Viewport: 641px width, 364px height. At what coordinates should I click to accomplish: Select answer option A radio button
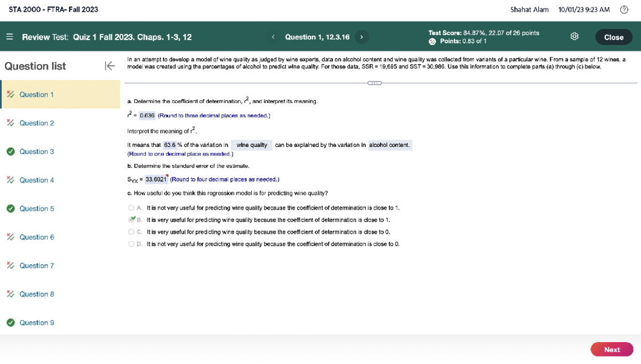click(x=131, y=208)
